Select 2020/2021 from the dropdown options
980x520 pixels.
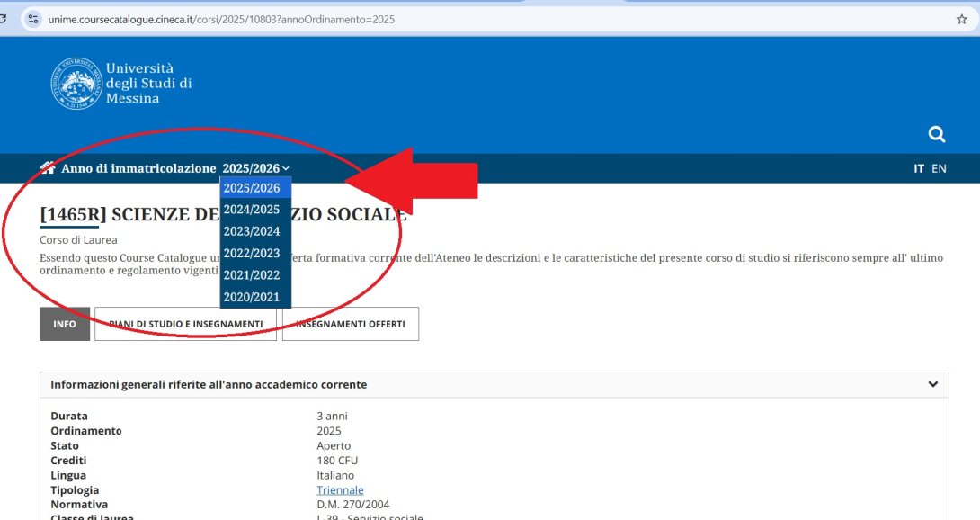click(252, 296)
